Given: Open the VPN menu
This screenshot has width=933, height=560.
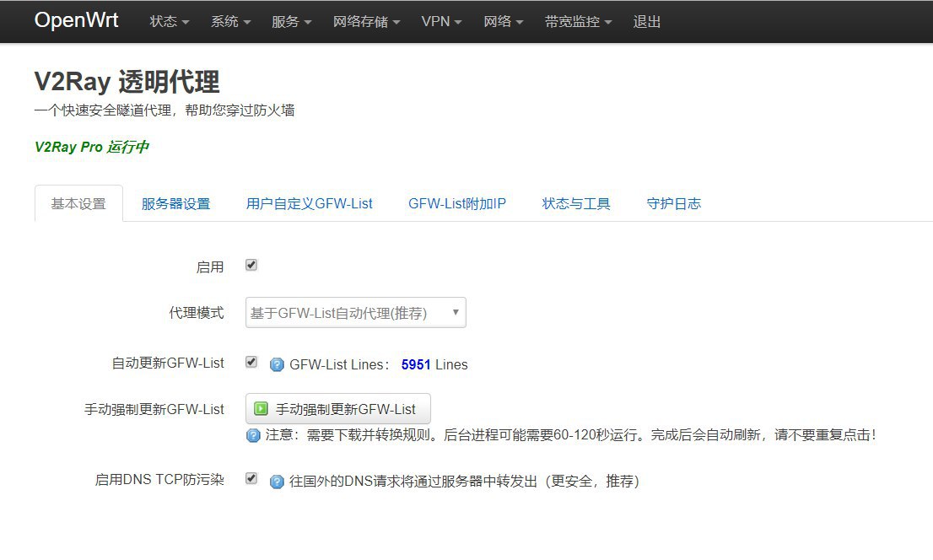Looking at the screenshot, I should (441, 22).
